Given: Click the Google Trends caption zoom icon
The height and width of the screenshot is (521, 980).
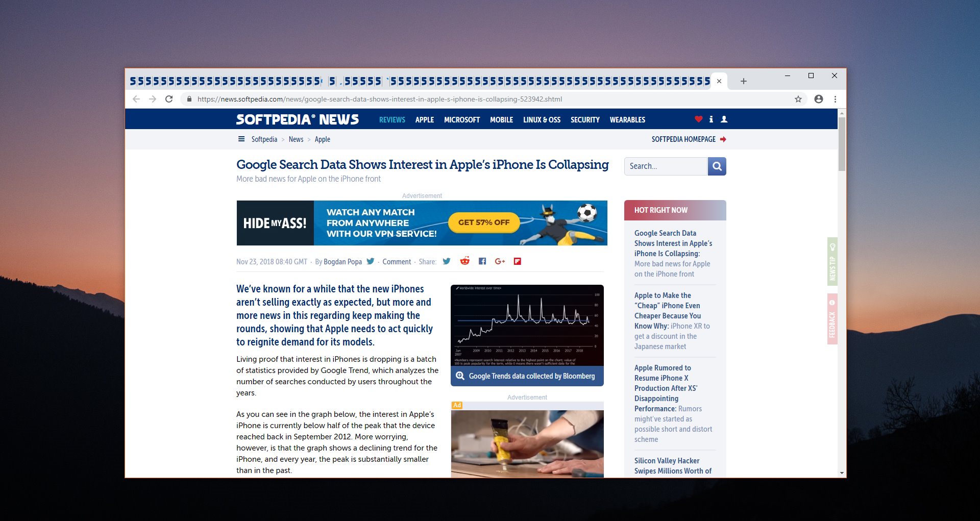Looking at the screenshot, I should click(460, 376).
